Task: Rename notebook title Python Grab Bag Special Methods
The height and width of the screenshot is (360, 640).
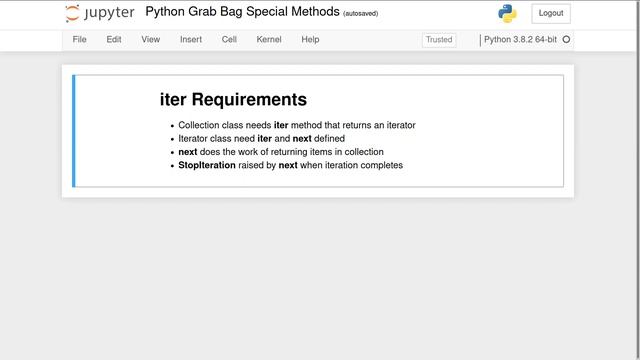Action: point(242,12)
